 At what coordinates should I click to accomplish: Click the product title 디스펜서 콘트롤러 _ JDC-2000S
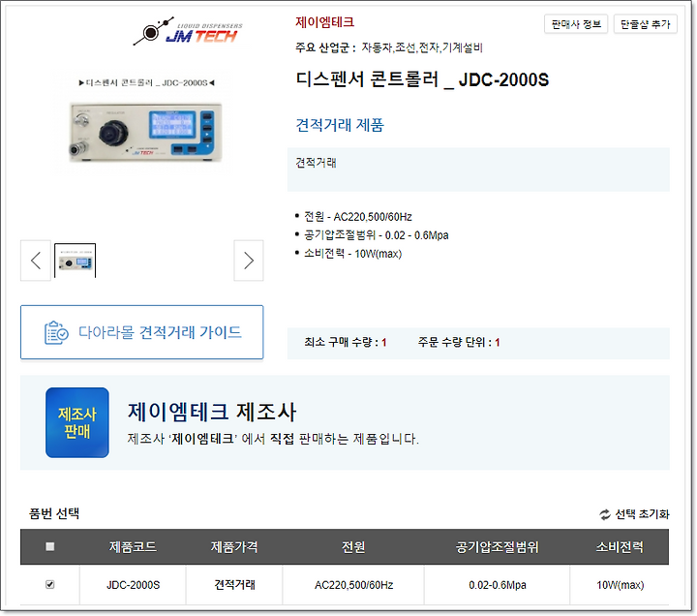(422, 80)
